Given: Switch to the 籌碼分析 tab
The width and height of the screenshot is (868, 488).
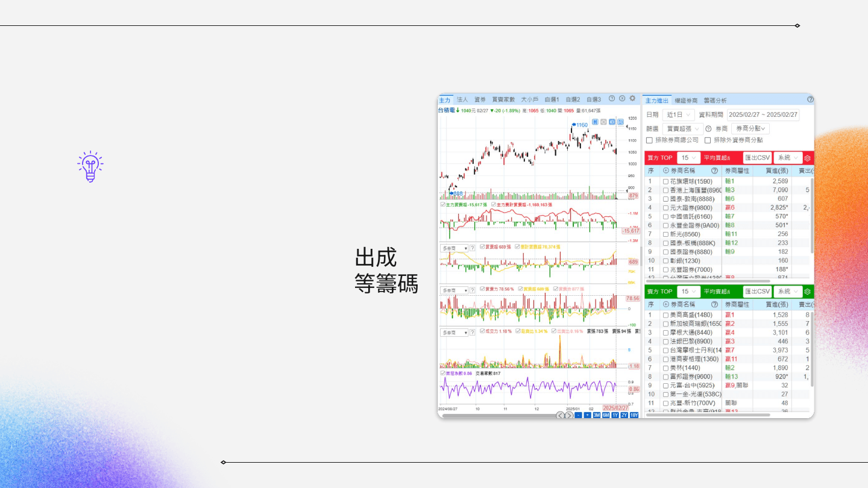Looking at the screenshot, I should [x=715, y=100].
